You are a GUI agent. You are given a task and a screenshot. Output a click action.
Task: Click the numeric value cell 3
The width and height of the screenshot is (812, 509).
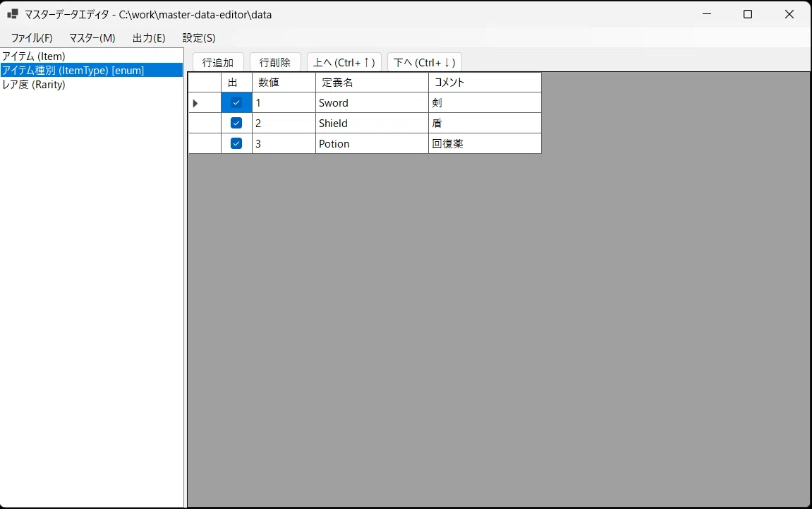point(284,143)
